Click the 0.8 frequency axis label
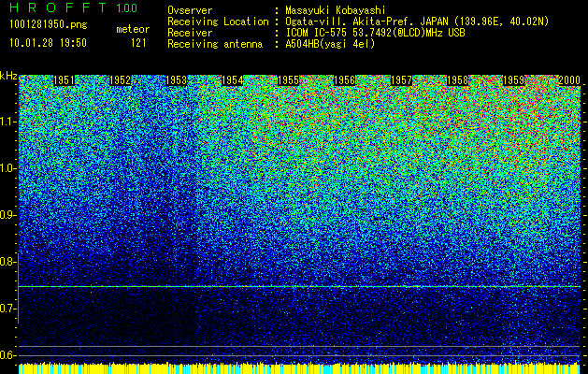This screenshot has height=374, width=588. [x=7, y=262]
